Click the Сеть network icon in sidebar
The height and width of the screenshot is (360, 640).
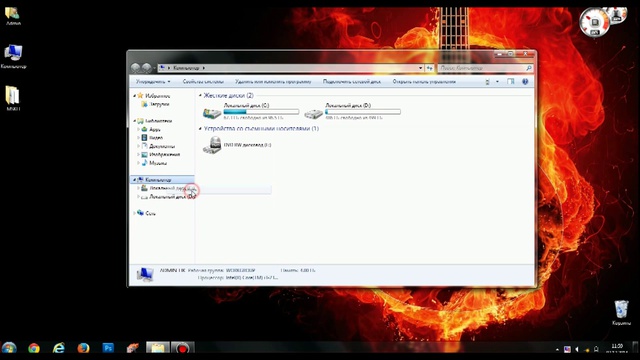140,213
